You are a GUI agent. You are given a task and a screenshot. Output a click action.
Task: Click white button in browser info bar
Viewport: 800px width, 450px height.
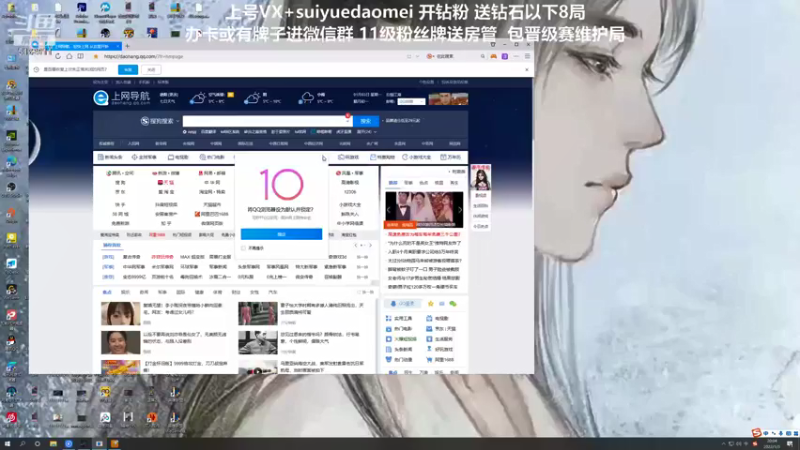pos(151,69)
